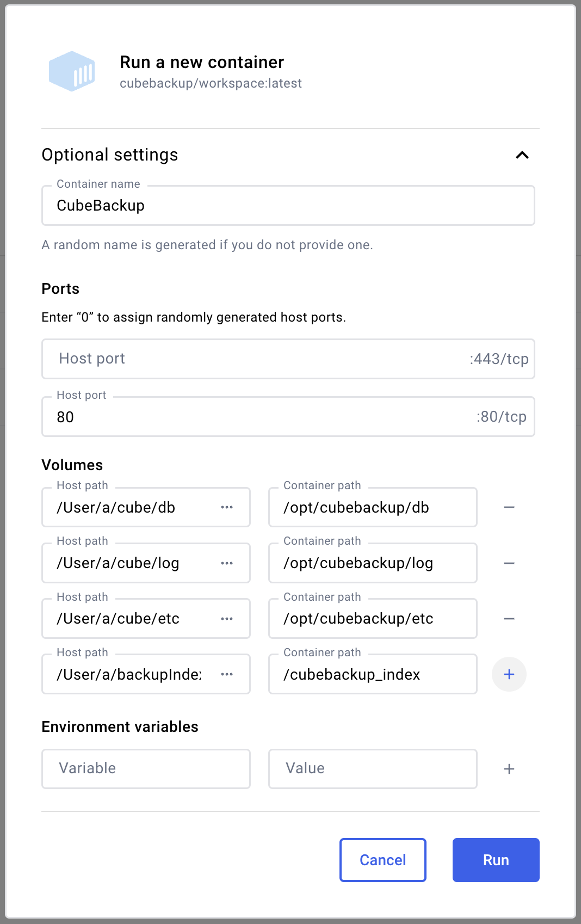Edit container path /opt/cubebackup/log

pos(373,563)
